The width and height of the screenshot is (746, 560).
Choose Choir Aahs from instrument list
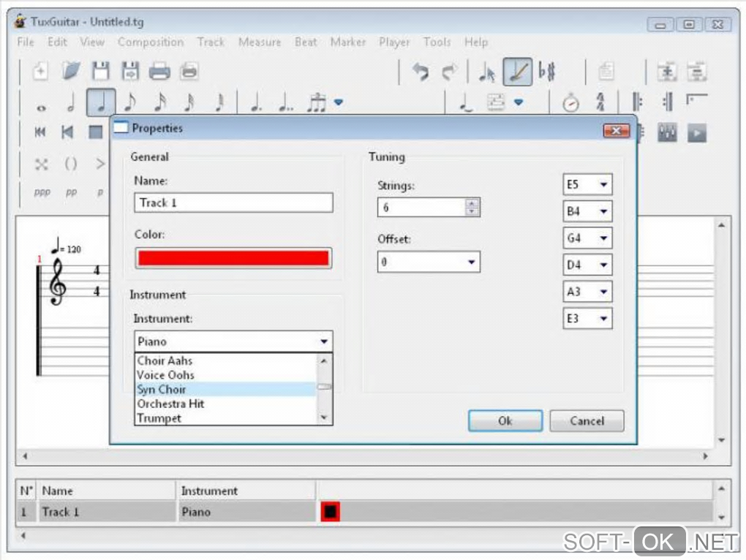click(225, 361)
